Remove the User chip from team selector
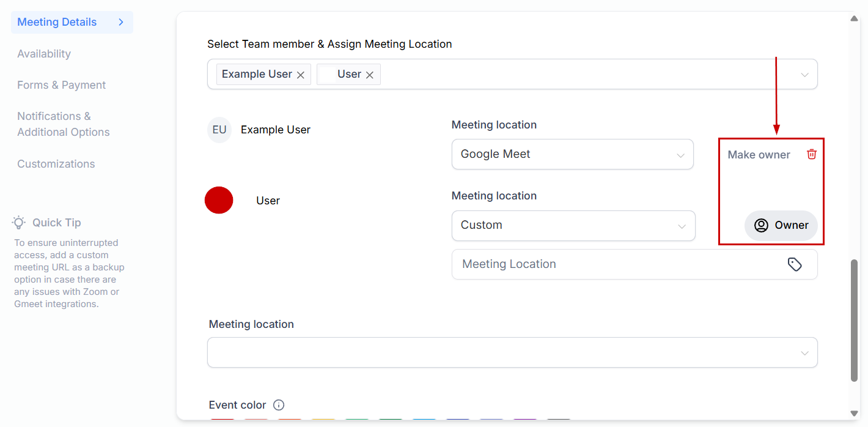This screenshot has height=427, width=868. (370, 75)
